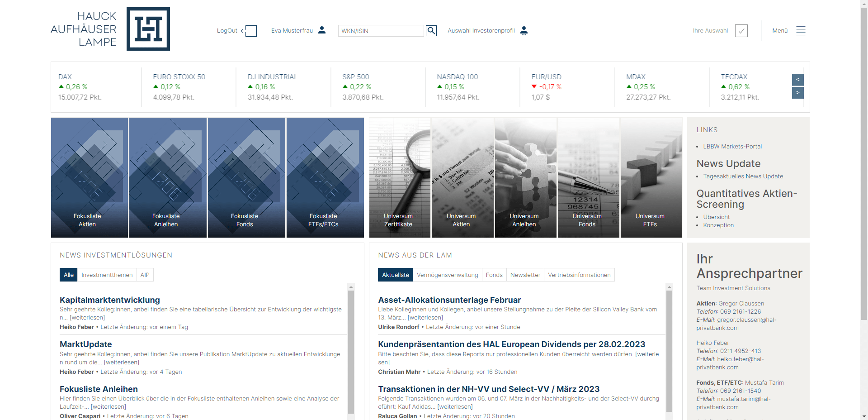Click the magnifier search button
Screen dimensions: 868x420
click(431, 31)
